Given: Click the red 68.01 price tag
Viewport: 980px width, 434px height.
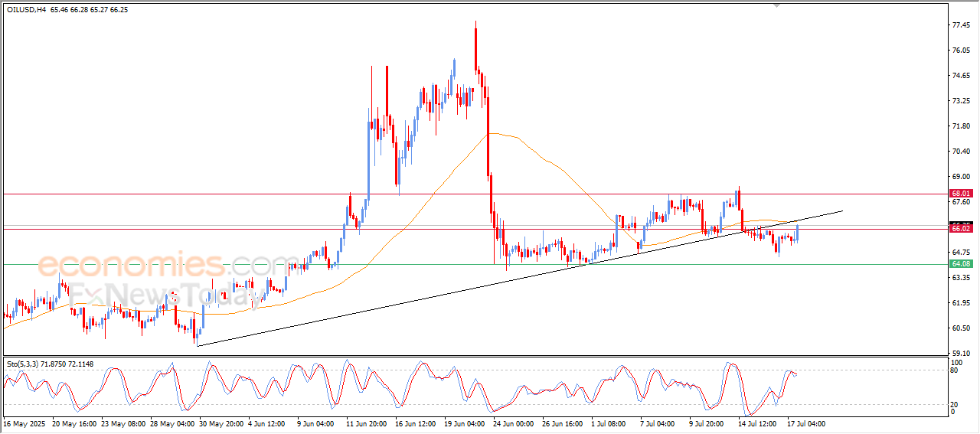Looking at the screenshot, I should 961,194.
